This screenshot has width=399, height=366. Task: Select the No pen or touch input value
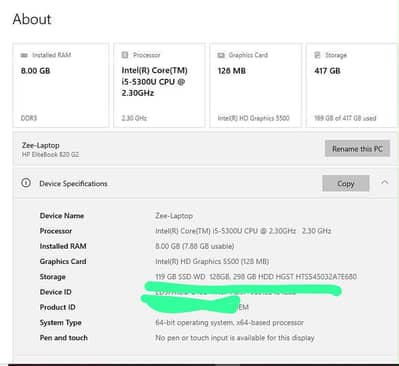click(235, 338)
